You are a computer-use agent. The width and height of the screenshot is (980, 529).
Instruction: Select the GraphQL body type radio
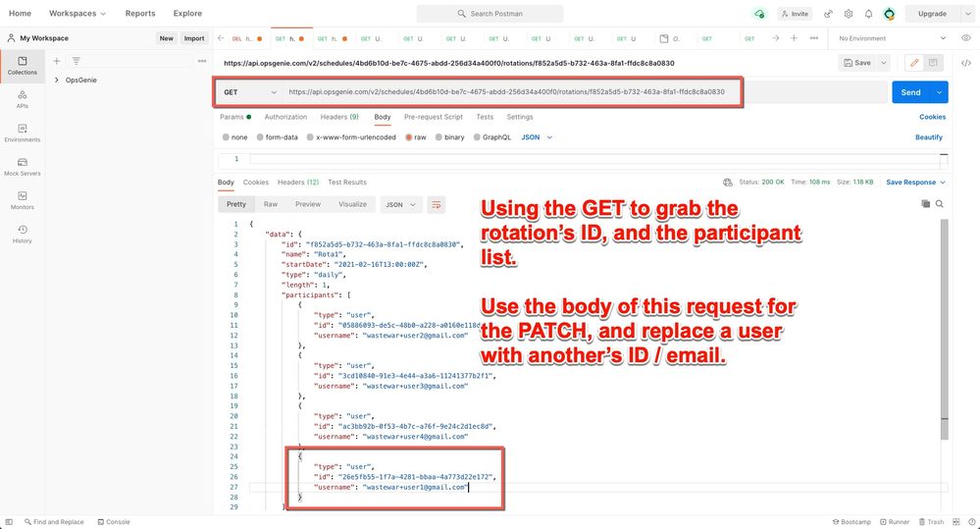click(x=477, y=137)
